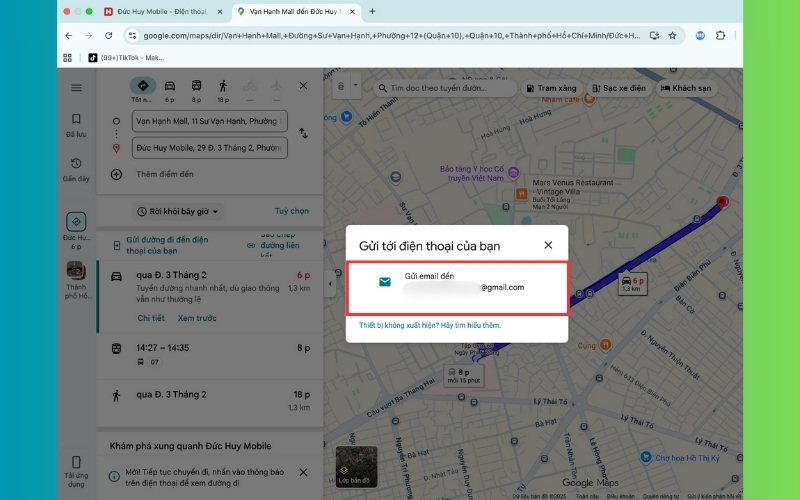The image size is (800, 500).
Task: Open the browser profile avatar
Action: [700, 35]
